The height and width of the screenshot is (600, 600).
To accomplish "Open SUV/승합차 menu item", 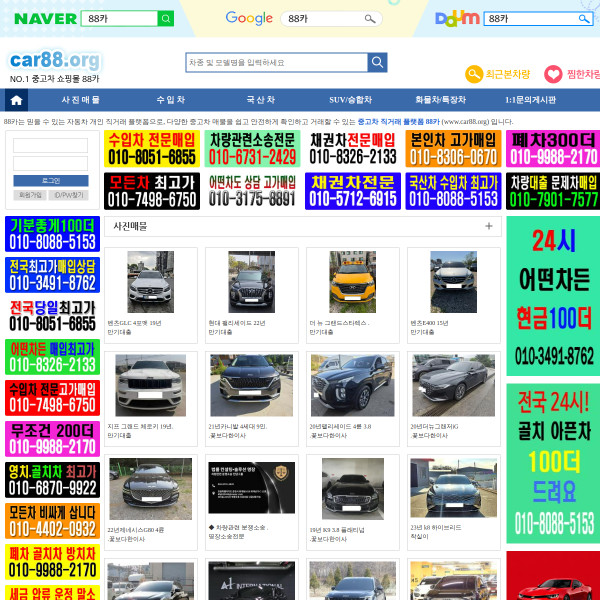I will [351, 100].
